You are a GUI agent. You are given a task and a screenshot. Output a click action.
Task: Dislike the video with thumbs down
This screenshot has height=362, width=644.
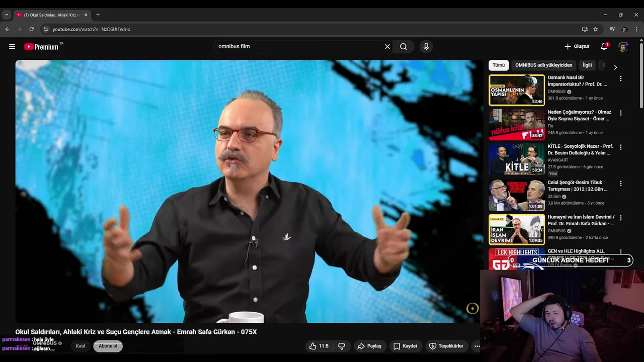[x=342, y=346]
